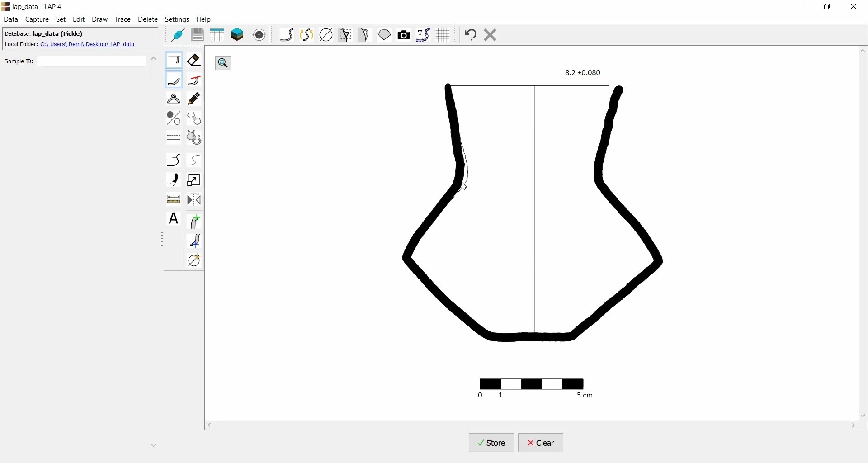
Task: Open the Data menu
Action: click(11, 20)
